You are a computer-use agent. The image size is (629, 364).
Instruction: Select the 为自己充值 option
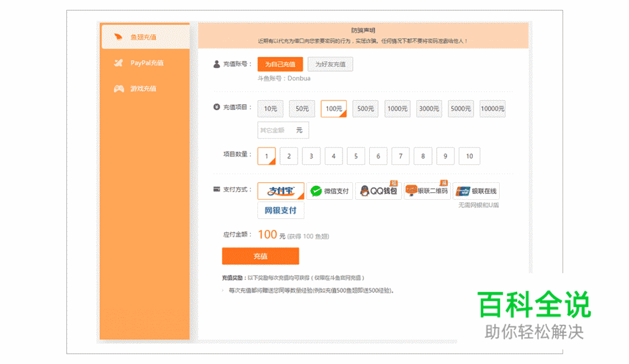click(x=280, y=64)
